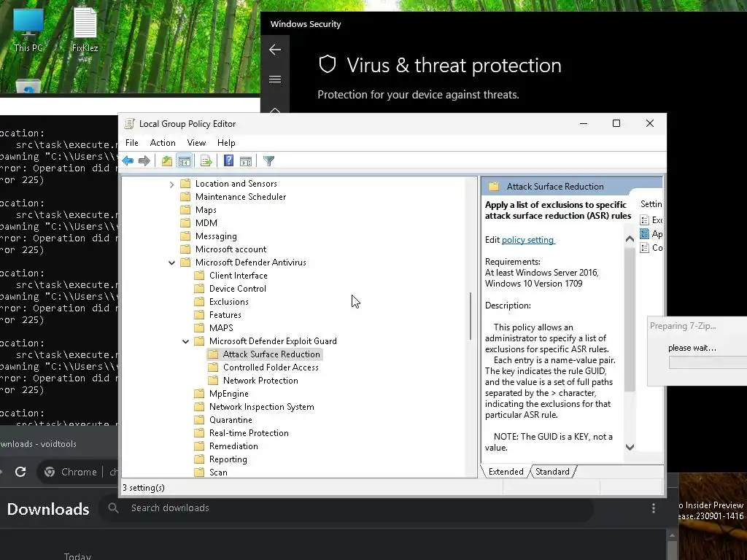This screenshot has width=747, height=560.
Task: Open the Help menu
Action: pos(226,143)
